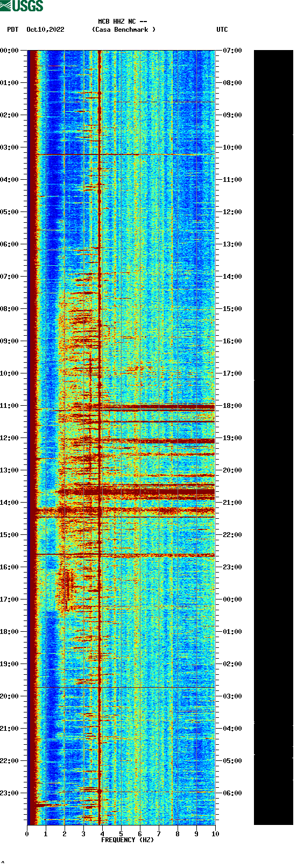Click the PDT axis '00:00' label
297x868 pixels.
[9, 51]
